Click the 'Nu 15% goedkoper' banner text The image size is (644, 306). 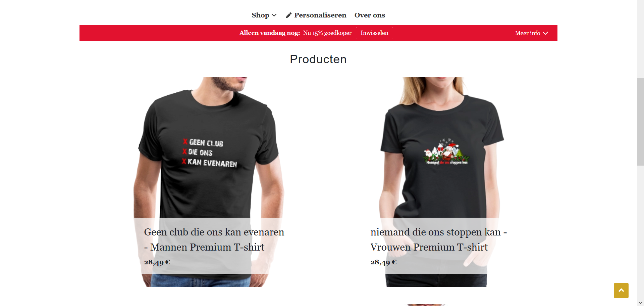click(x=327, y=33)
